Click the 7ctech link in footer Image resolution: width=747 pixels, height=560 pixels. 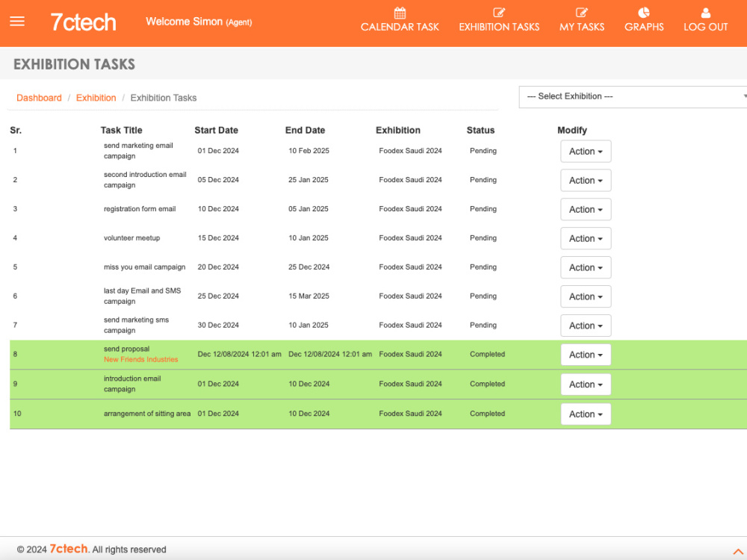[x=69, y=549]
